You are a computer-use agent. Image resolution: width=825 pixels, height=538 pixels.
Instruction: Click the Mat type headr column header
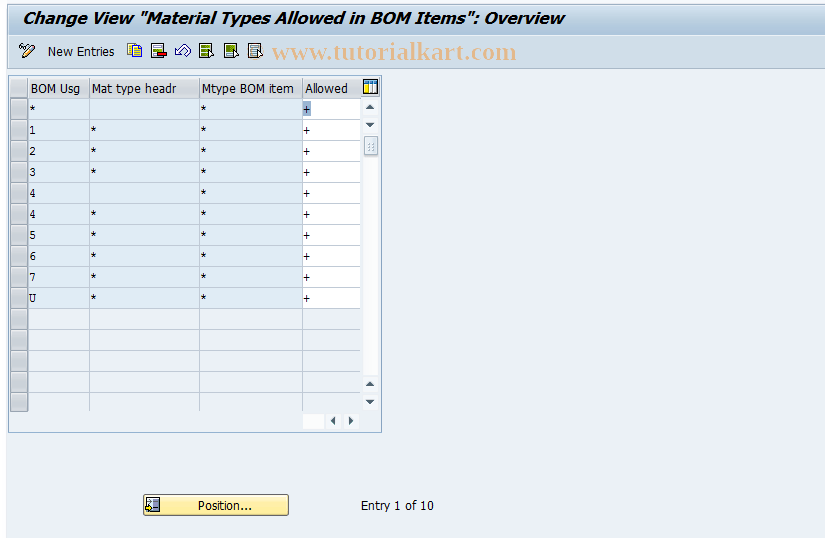145,88
